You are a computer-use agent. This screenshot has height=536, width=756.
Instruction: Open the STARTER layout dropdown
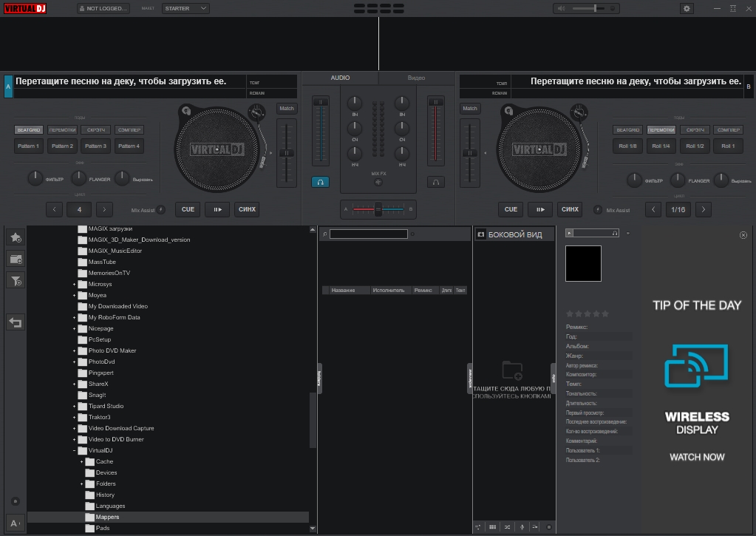184,8
